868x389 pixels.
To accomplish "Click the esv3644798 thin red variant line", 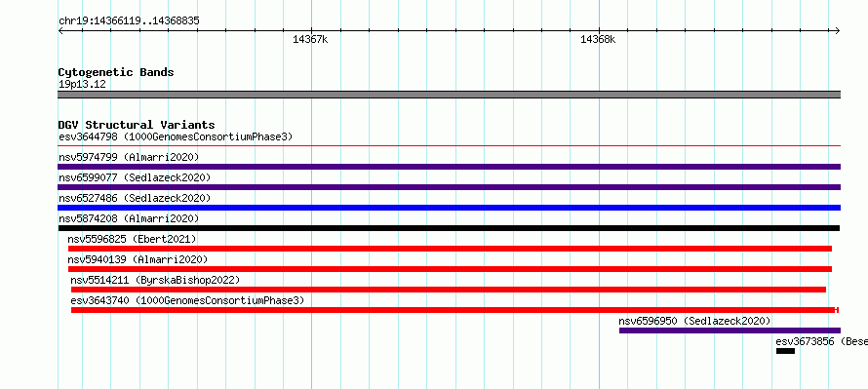I will click(449, 146).
